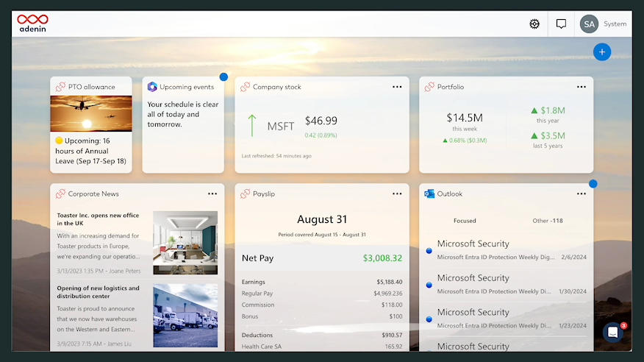Click the Net Pay $3,008.32 amount

coord(382,258)
